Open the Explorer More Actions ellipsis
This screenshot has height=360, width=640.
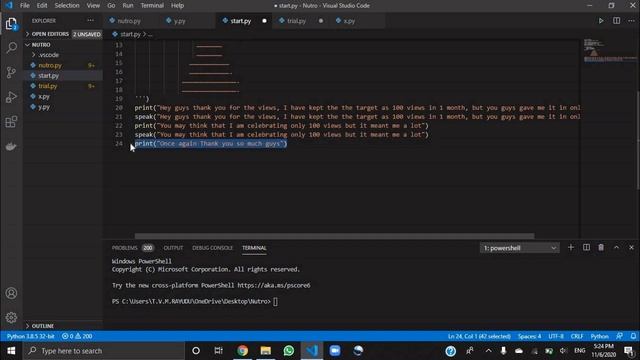(90, 20)
